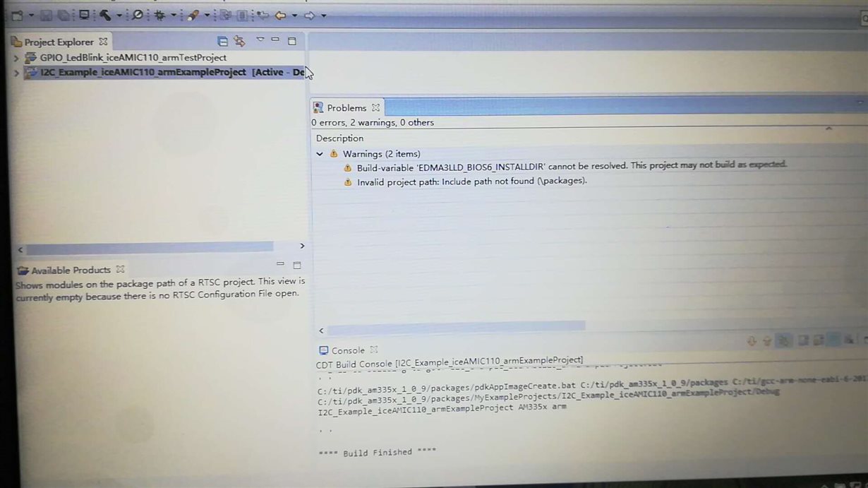Click the Project Explorer horizontal scrollbar
868x488 pixels.
150,247
